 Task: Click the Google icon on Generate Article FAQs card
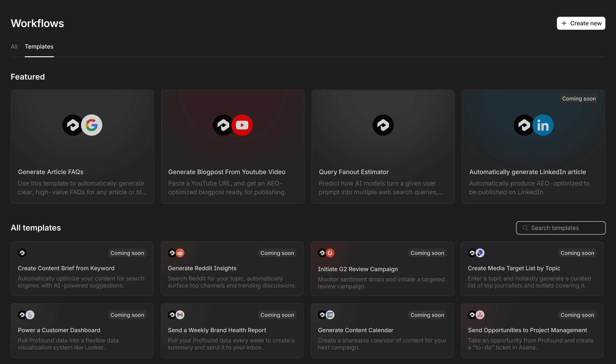coord(92,125)
